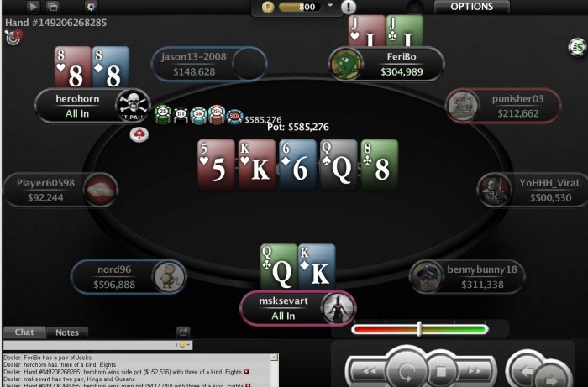Click the stop button in replayer controls
The width and height of the screenshot is (588, 387).
pos(441,371)
